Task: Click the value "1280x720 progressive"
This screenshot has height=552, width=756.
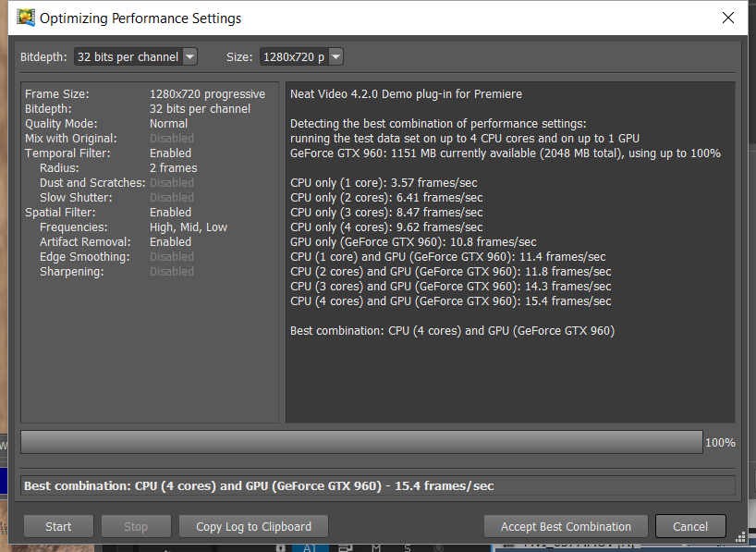Action: [207, 94]
